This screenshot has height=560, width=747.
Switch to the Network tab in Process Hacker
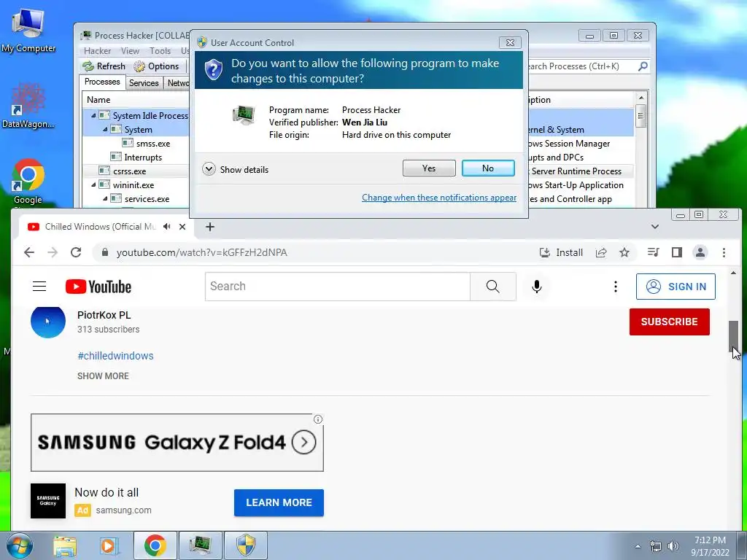click(178, 83)
